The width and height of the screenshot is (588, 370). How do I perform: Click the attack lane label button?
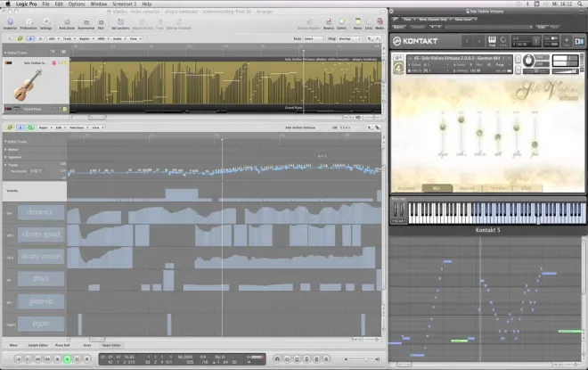tap(40, 279)
